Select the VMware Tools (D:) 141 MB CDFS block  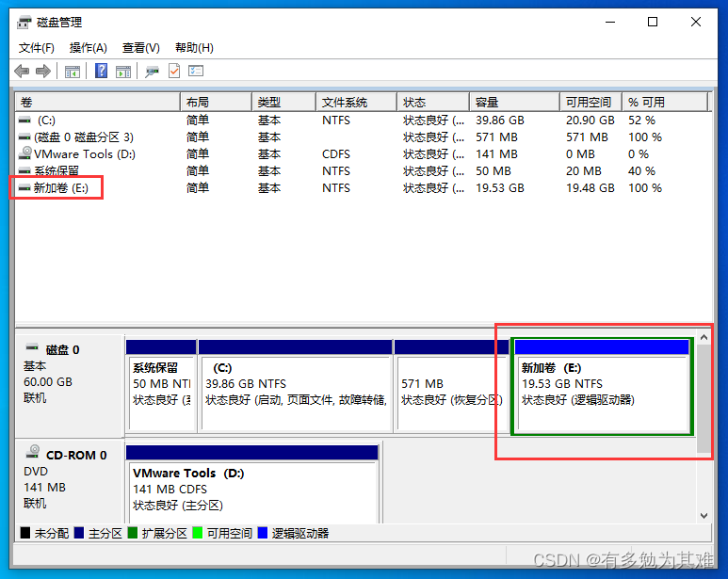(252, 485)
